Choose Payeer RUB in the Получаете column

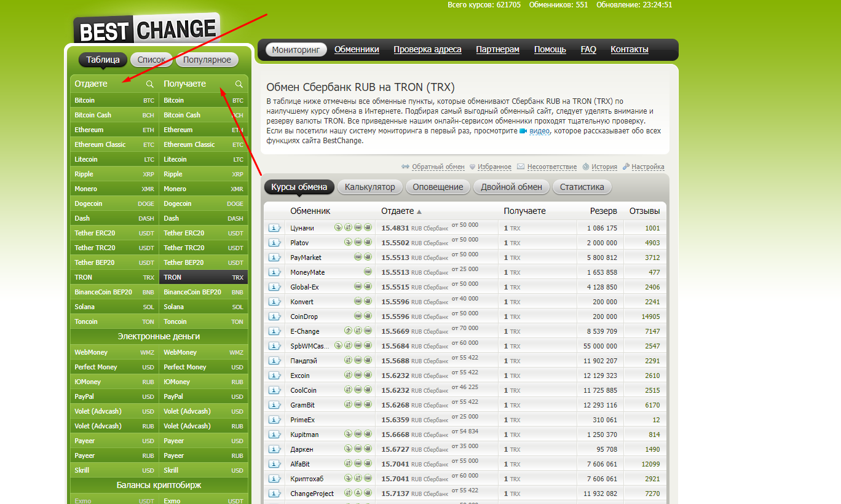coord(203,455)
